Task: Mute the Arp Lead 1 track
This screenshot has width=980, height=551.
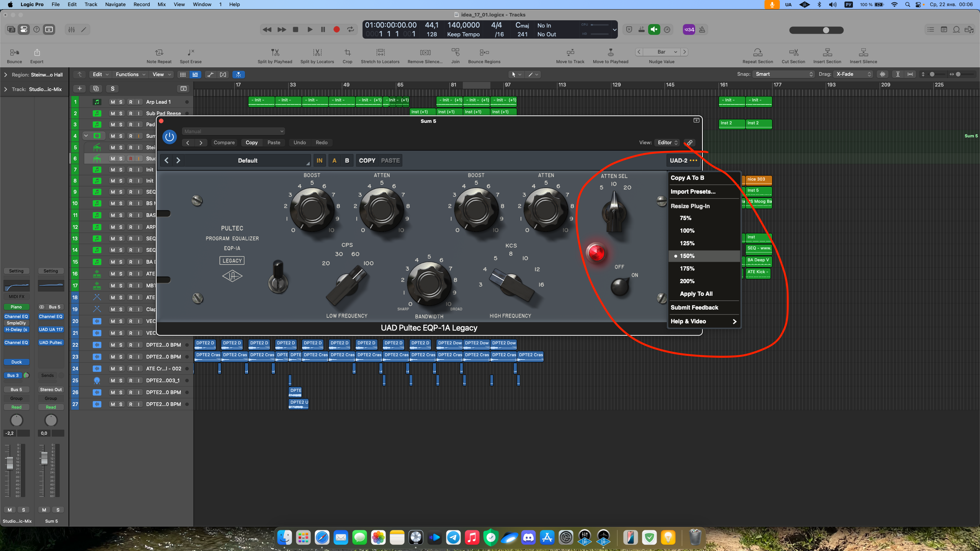Action: click(x=113, y=102)
